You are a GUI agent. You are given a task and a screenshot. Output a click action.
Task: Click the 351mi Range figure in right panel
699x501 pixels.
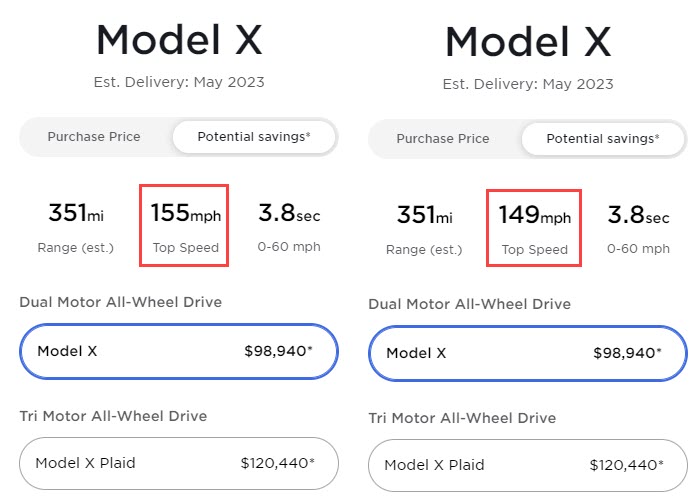(x=424, y=227)
